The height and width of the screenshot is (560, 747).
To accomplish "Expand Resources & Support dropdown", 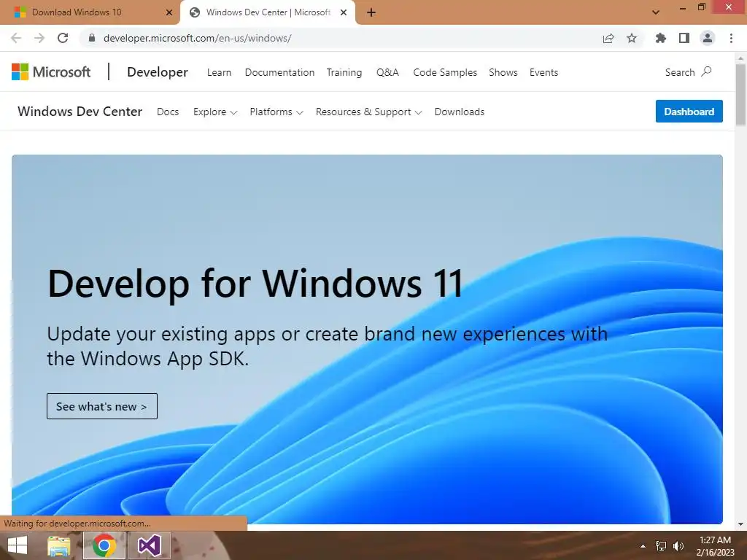I will click(x=368, y=112).
